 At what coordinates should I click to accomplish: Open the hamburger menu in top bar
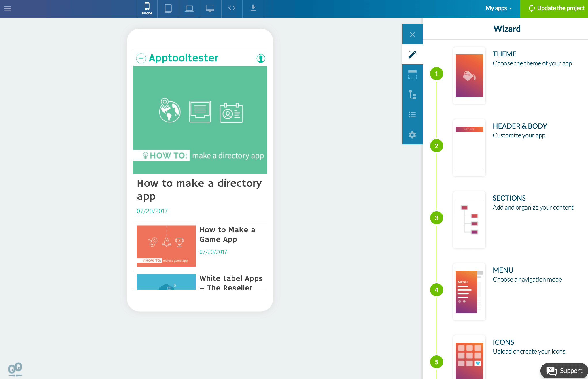[7, 8]
